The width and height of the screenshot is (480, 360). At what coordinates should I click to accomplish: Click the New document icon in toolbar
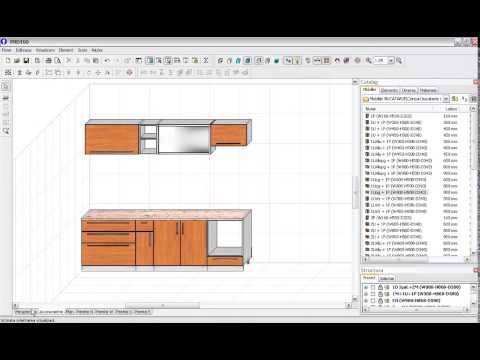(8, 60)
